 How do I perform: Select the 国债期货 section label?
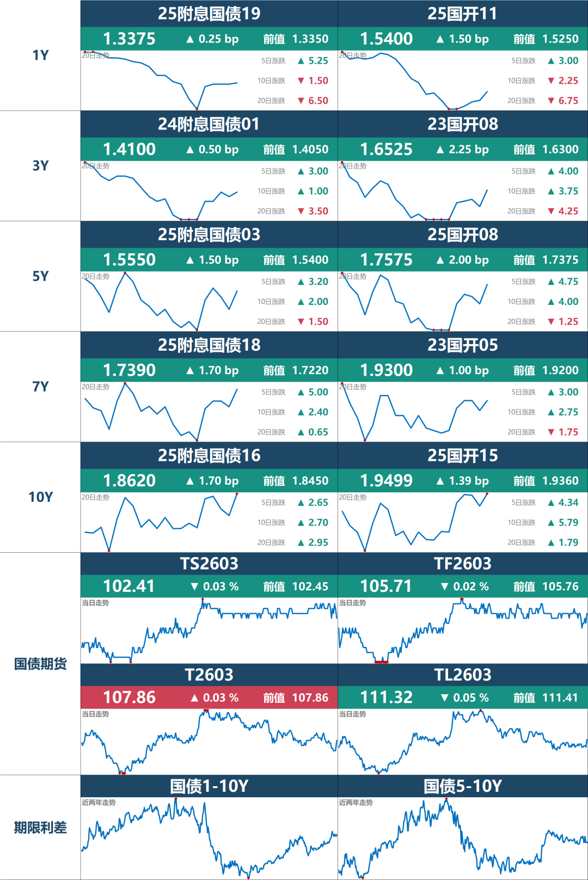click(x=40, y=664)
